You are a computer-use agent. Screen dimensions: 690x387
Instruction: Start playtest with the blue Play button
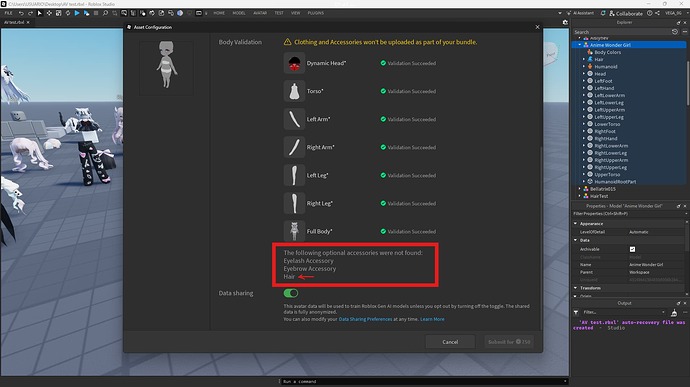[77, 13]
